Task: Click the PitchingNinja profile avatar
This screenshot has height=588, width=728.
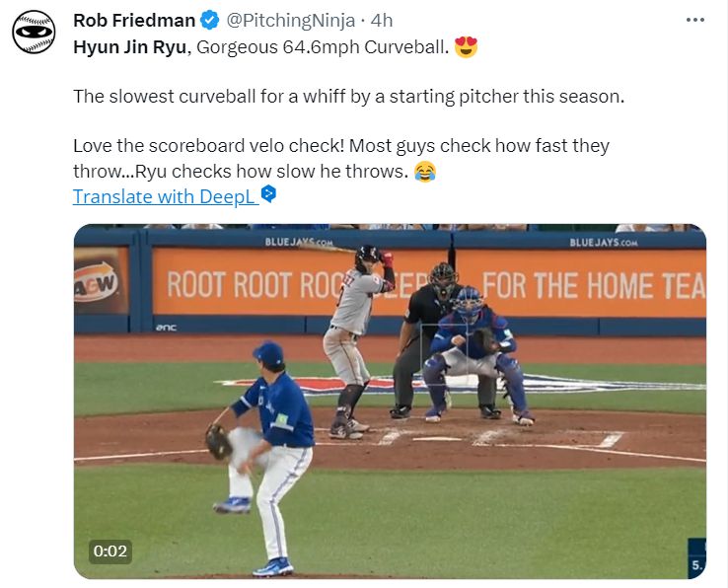Action: coord(35,33)
